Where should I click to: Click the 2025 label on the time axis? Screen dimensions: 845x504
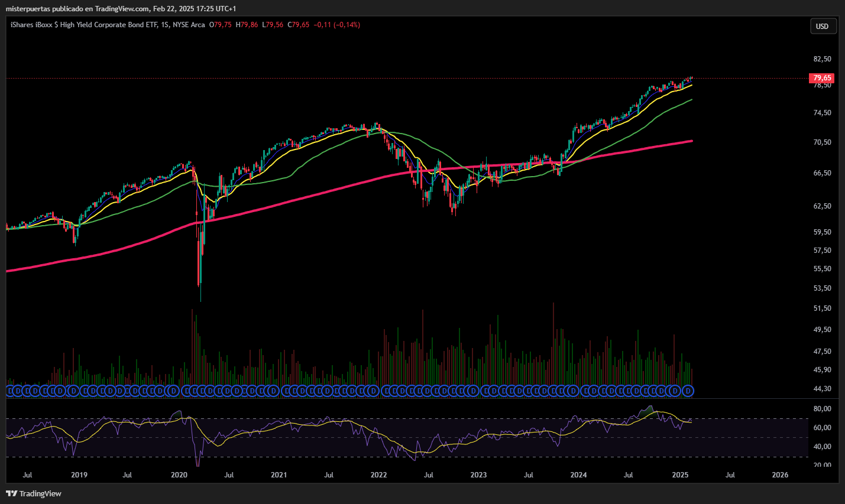(681, 475)
